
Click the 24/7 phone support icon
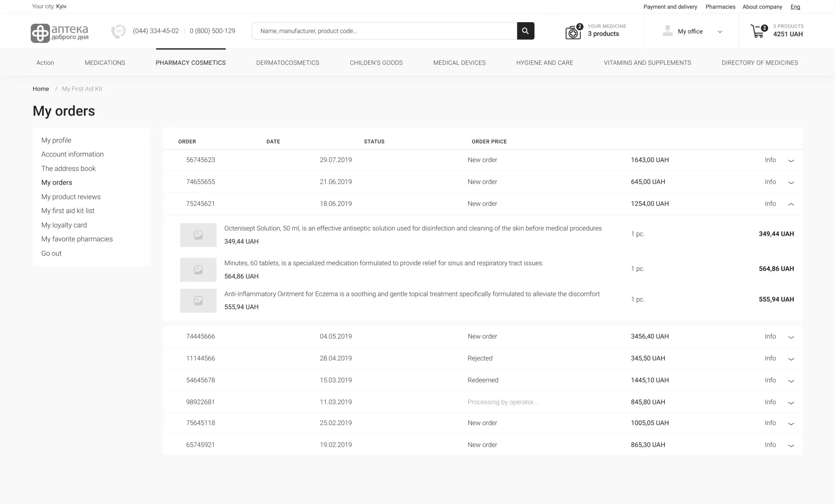tap(118, 31)
